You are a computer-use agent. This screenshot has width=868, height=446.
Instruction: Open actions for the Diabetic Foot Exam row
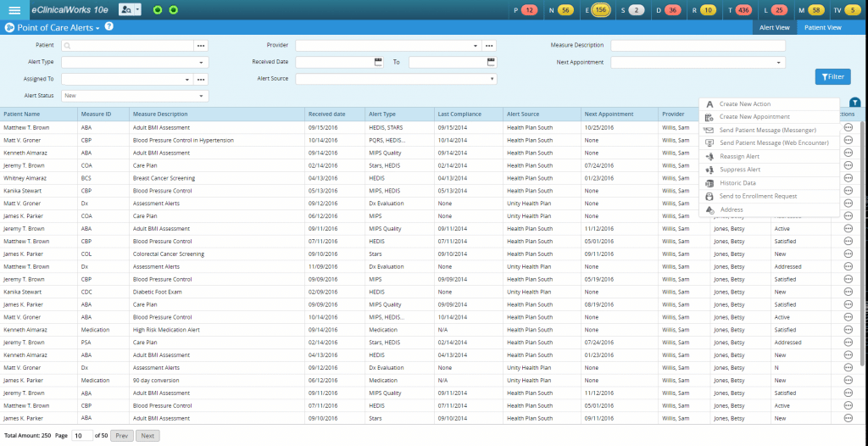(x=848, y=292)
